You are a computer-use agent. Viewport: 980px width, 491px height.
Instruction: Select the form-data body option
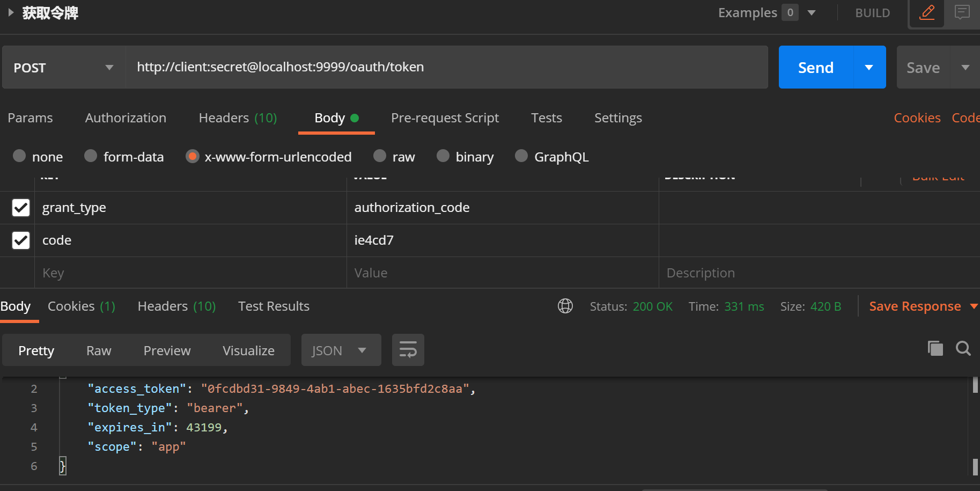(x=91, y=156)
